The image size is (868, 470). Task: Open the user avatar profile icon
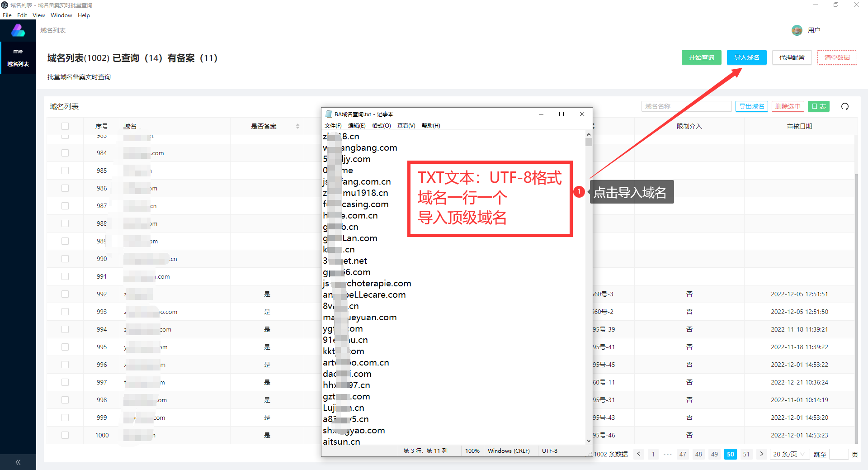pyautogui.click(x=797, y=30)
